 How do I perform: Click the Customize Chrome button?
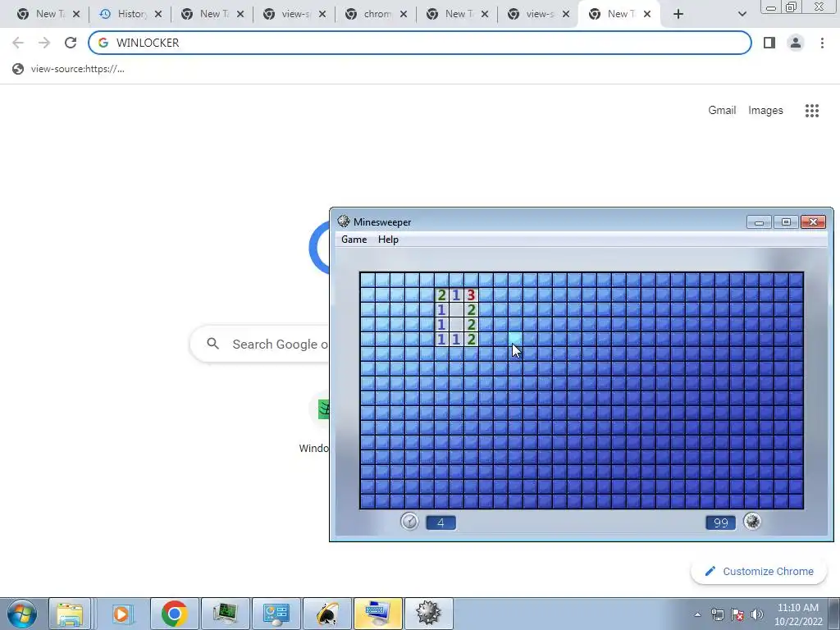point(759,571)
